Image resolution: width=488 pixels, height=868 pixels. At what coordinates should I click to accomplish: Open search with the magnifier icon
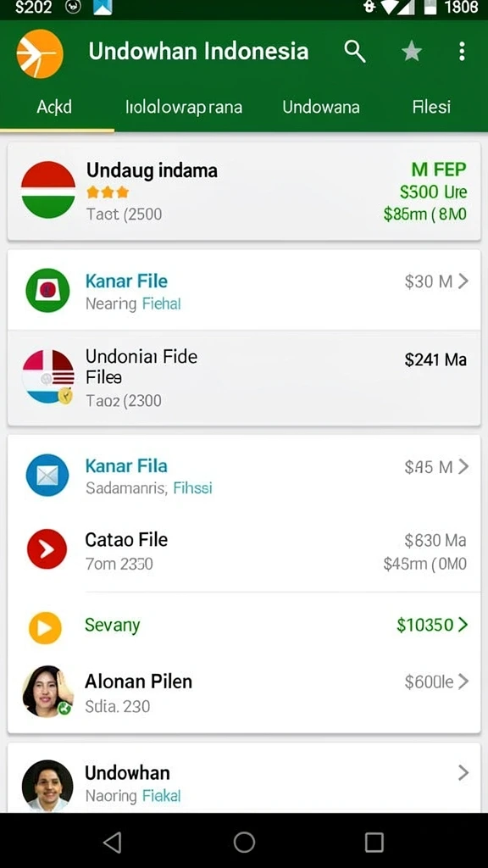pyautogui.click(x=355, y=52)
